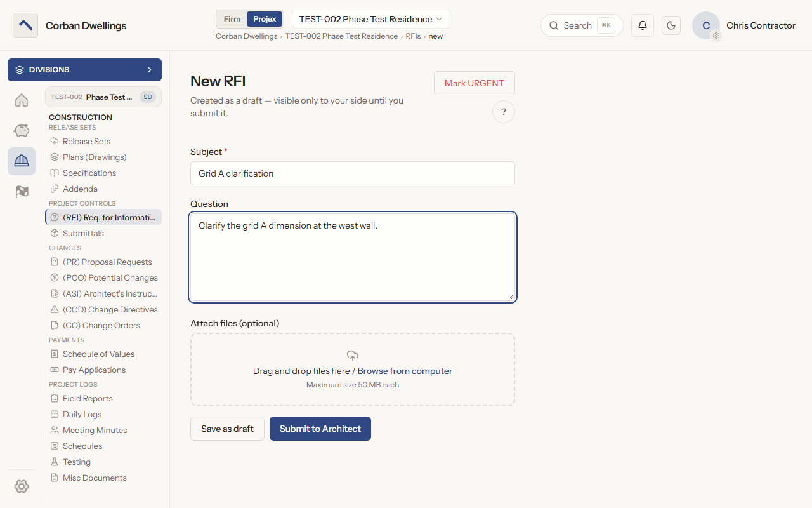Select the hard hat construction icon

click(22, 161)
